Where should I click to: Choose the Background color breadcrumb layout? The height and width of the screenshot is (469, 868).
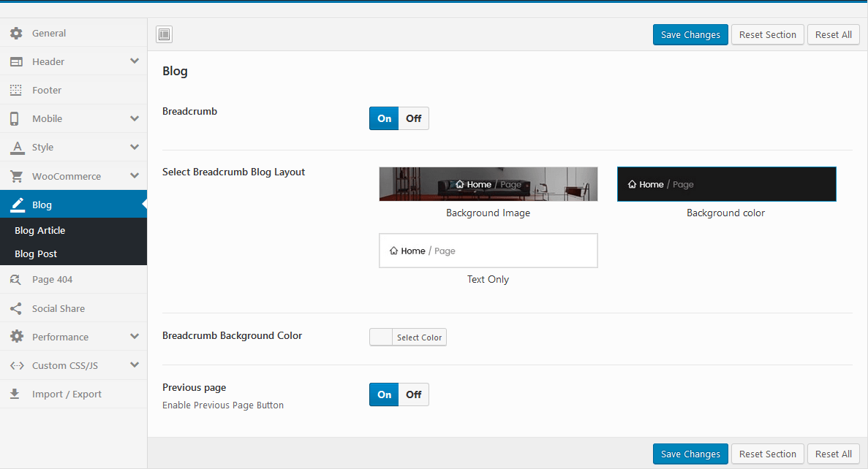726,184
